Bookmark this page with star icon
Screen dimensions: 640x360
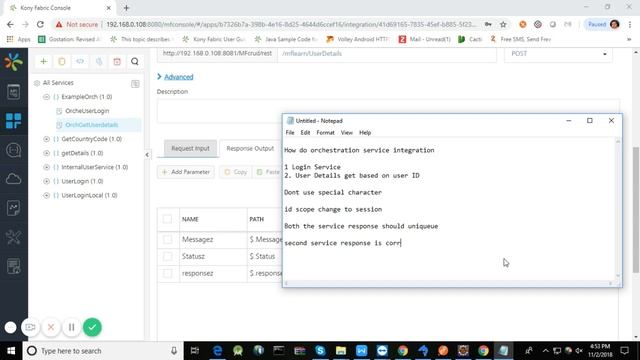click(x=503, y=24)
